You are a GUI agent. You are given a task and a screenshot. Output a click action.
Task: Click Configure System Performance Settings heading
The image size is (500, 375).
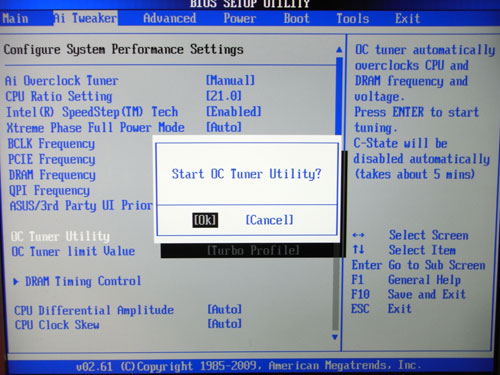click(x=124, y=50)
